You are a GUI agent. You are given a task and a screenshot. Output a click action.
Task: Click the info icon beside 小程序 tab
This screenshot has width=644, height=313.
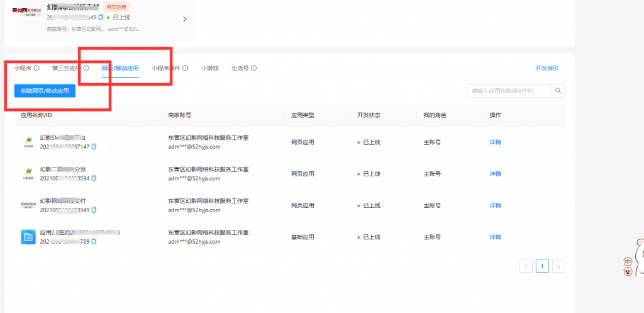[36, 68]
